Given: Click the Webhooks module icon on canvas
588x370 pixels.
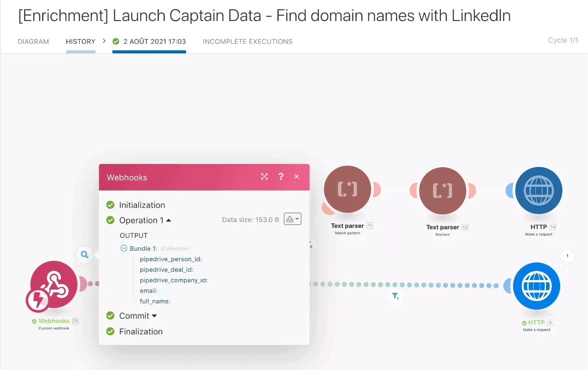Looking at the screenshot, I should point(54,285).
